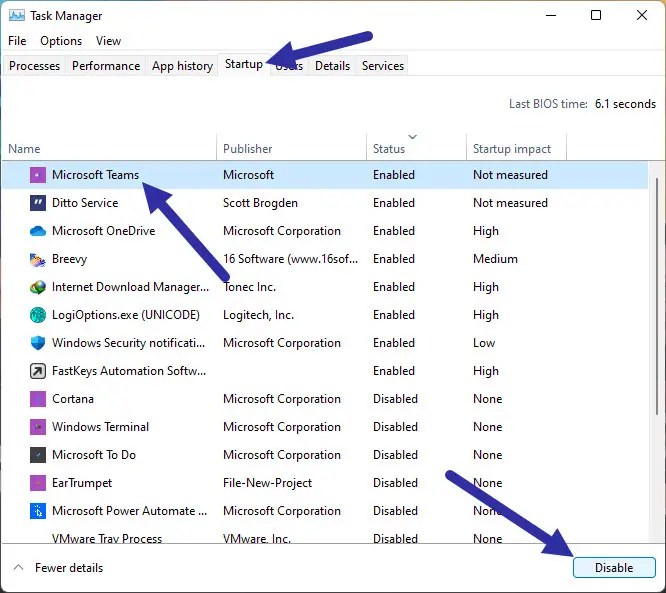The height and width of the screenshot is (593, 666).
Task: Sort by the Publisher column header
Action: (291, 149)
